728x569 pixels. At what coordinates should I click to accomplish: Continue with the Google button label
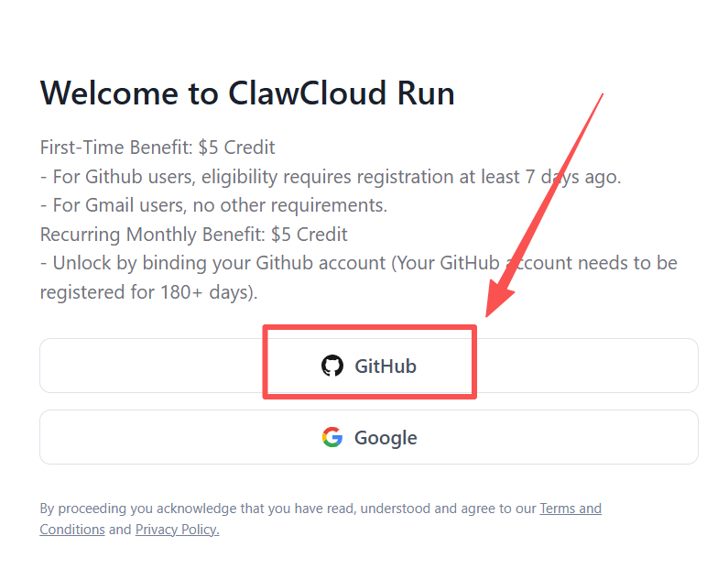coord(386,438)
